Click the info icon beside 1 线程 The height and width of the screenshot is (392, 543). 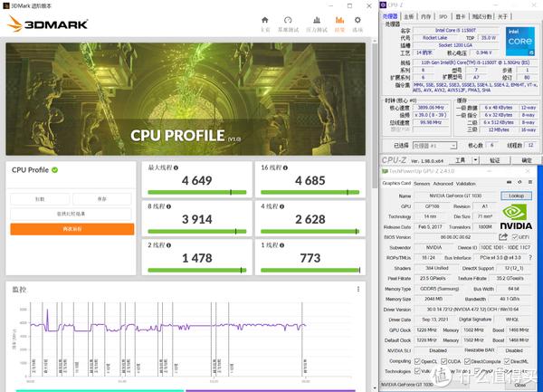point(281,245)
